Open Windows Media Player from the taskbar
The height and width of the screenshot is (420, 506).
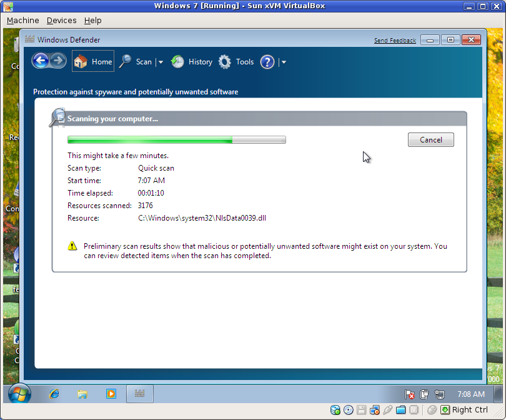point(111,394)
